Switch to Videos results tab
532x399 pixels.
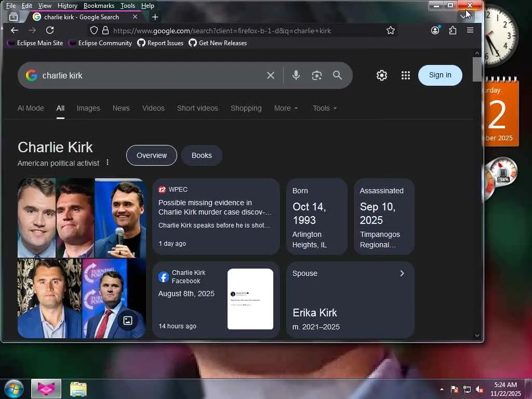[153, 108]
